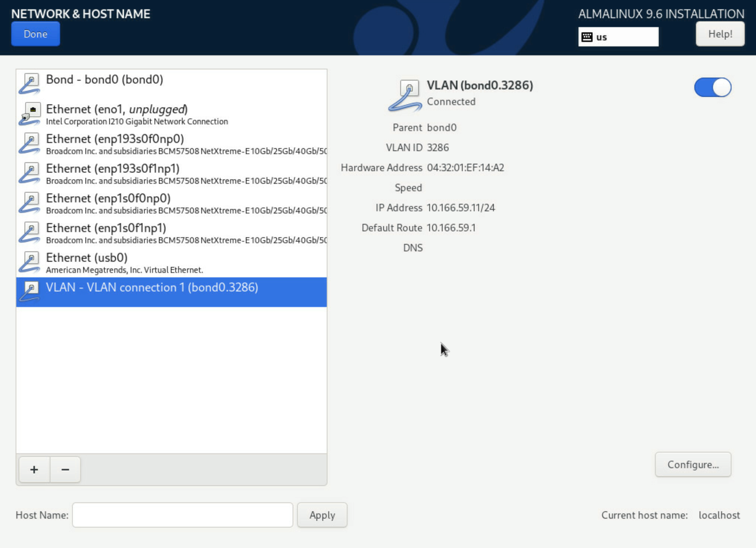Click the VLAN (bond0.3286) heading
Screen dimensions: 756x548
pos(480,85)
